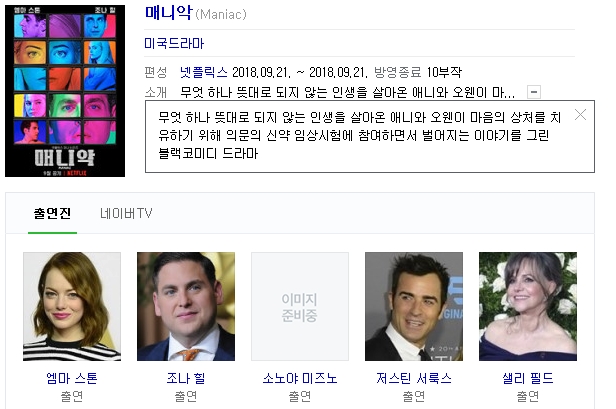Select the 출연진 tab
This screenshot has height=409, width=616.
click(x=52, y=214)
